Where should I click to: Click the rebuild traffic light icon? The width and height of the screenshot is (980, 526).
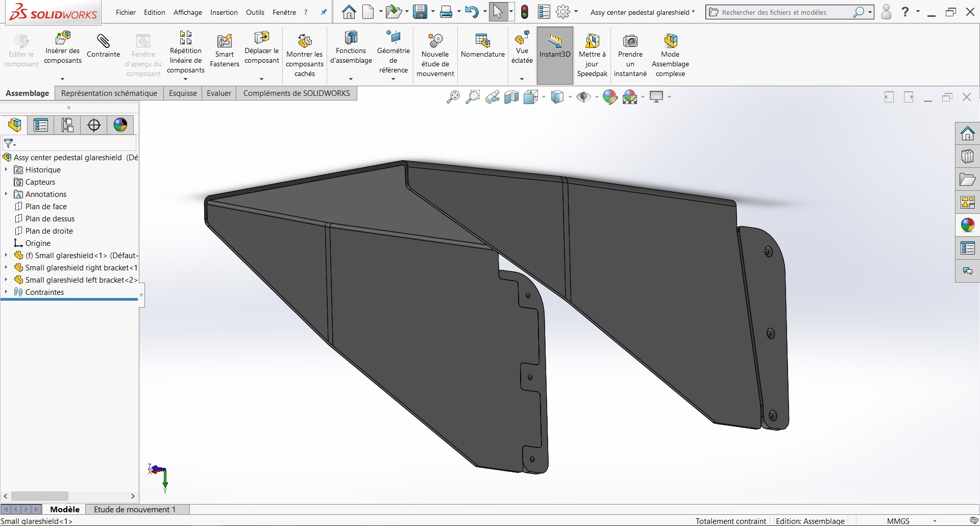(525, 12)
